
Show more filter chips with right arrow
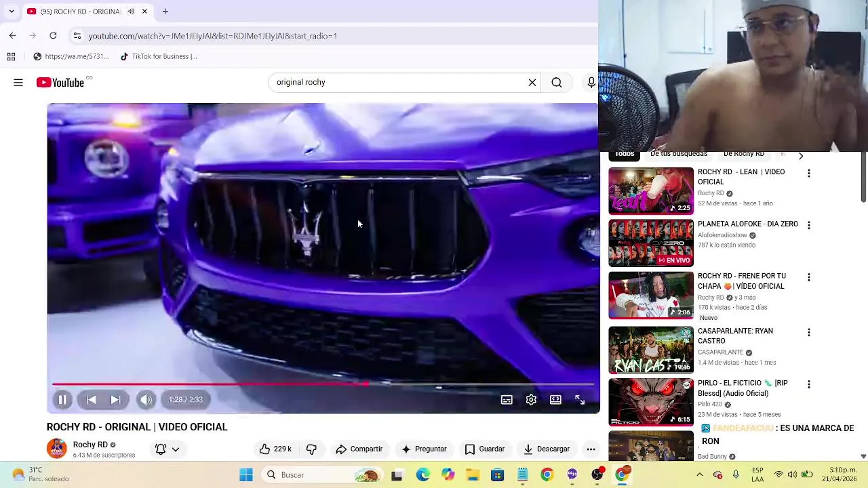[801, 156]
